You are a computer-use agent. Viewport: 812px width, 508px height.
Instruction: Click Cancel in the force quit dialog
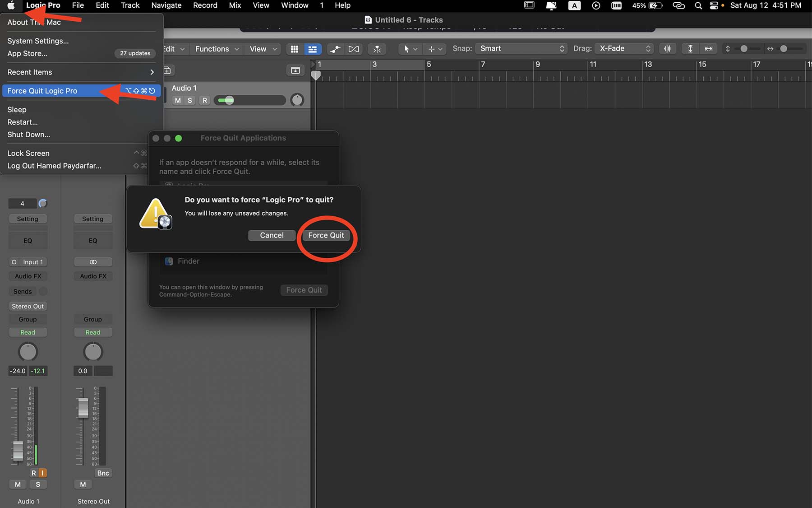pos(272,235)
